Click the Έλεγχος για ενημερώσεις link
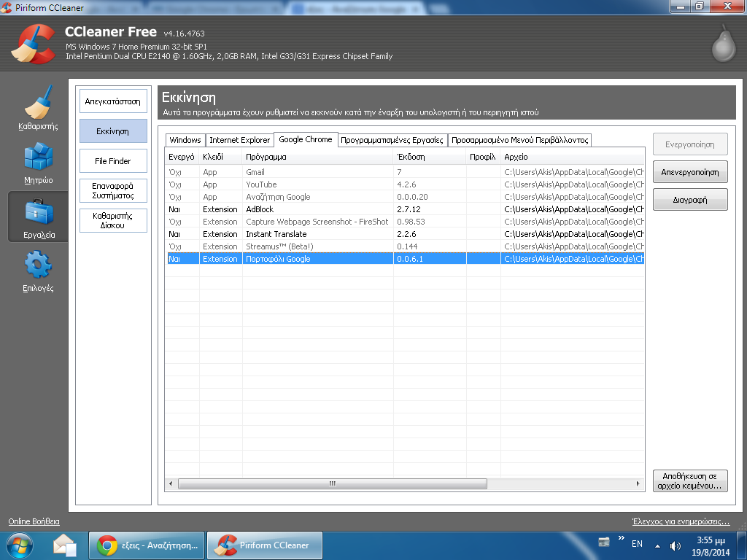Screen dimensions: 747x560 680,522
